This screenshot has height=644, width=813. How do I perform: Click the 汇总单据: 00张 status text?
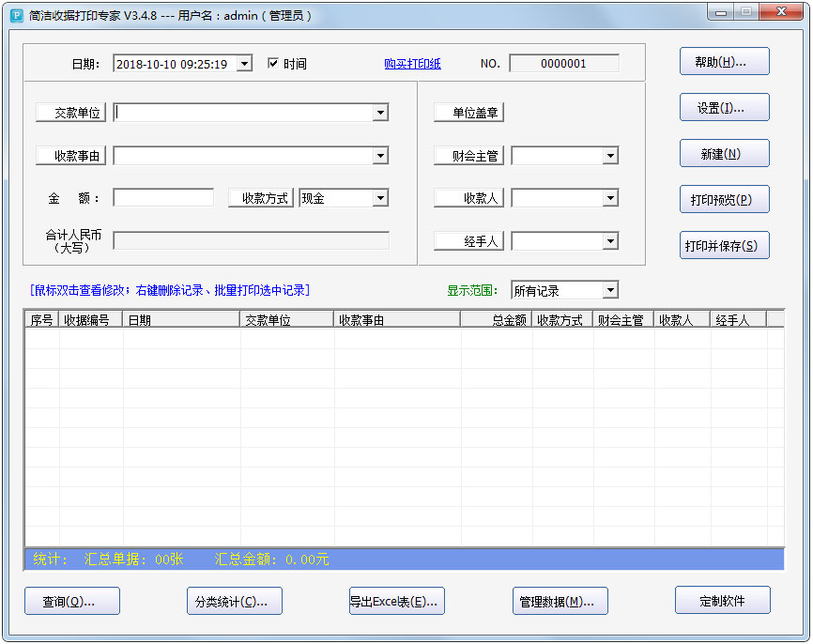[x=133, y=559]
